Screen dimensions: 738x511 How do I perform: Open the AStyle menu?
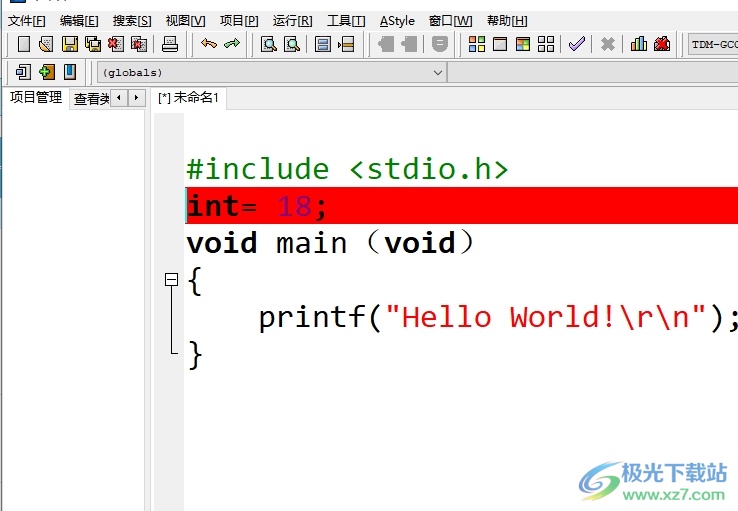coord(397,21)
